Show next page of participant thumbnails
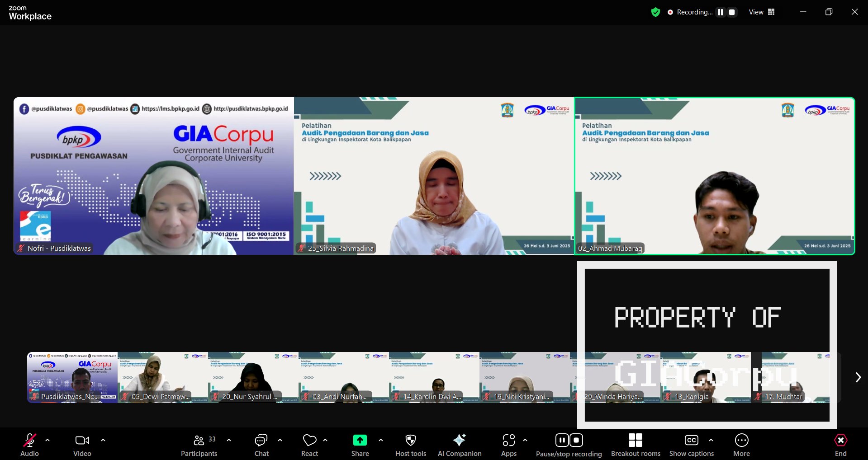This screenshot has height=460, width=868. click(x=858, y=377)
